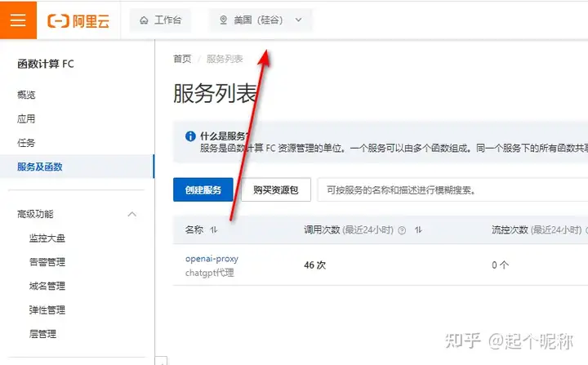
Task: Click the 购买资源包 button
Action: click(x=276, y=189)
